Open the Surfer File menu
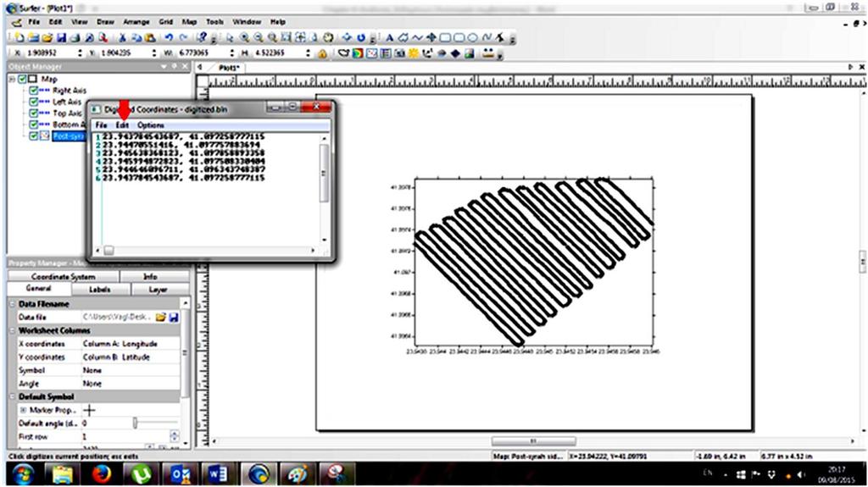The height and width of the screenshot is (487, 868). 34,22
